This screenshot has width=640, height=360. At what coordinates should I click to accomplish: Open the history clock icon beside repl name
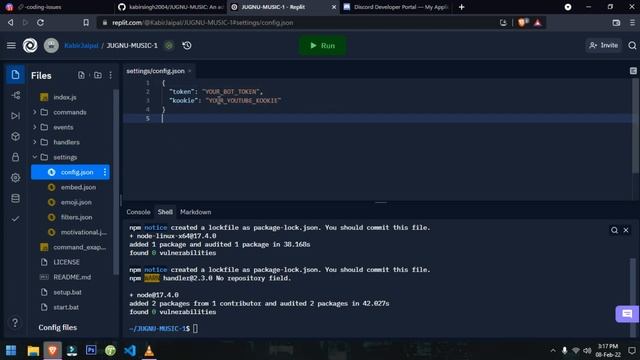(187, 45)
